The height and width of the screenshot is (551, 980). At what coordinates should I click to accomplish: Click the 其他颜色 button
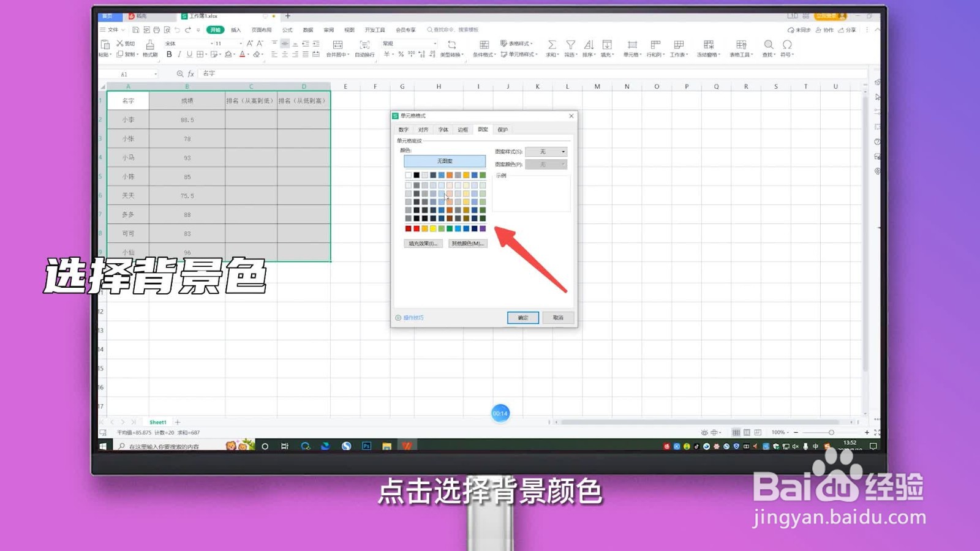[468, 244]
